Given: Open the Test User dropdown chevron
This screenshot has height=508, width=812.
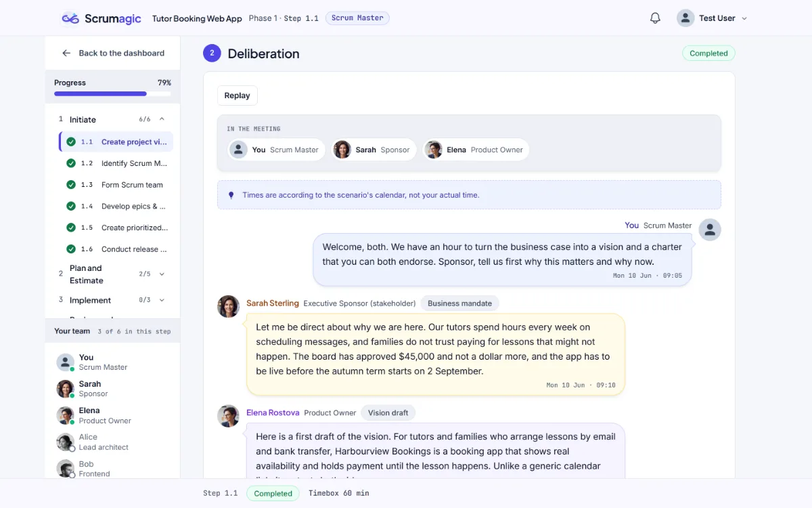Looking at the screenshot, I should click(x=744, y=18).
